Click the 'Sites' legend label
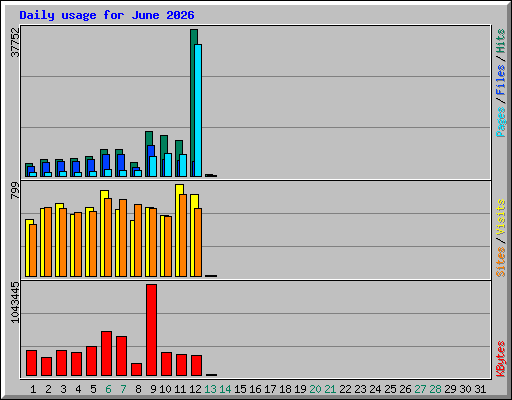The image size is (512, 400). pos(501,262)
